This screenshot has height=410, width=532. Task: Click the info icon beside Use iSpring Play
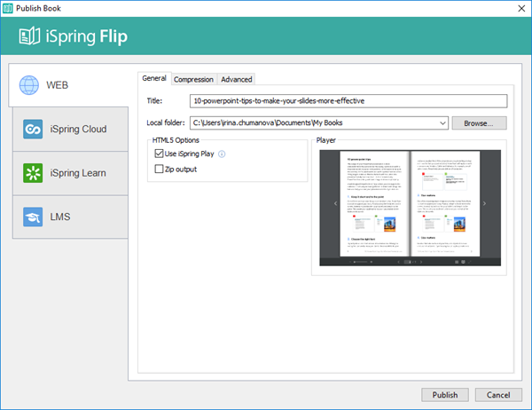222,154
